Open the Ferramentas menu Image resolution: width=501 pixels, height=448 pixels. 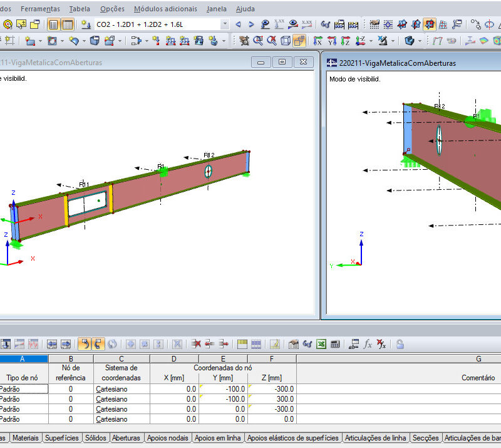40,9
